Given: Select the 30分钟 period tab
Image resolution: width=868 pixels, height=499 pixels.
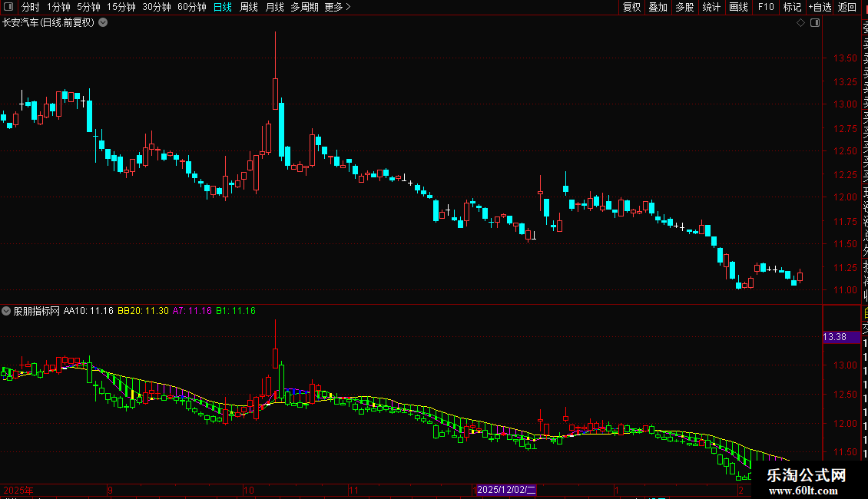Looking at the screenshot, I should (x=157, y=7).
